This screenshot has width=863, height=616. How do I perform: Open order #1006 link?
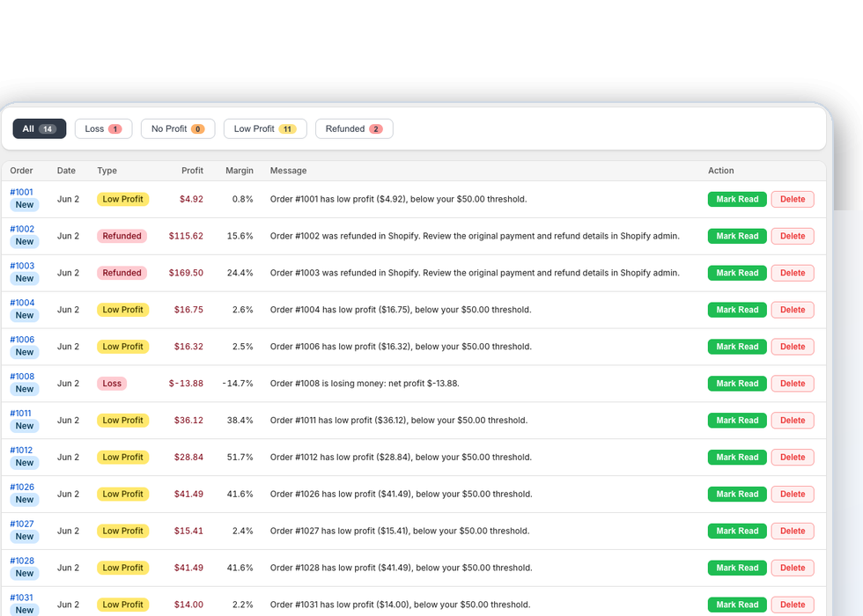(x=22, y=340)
